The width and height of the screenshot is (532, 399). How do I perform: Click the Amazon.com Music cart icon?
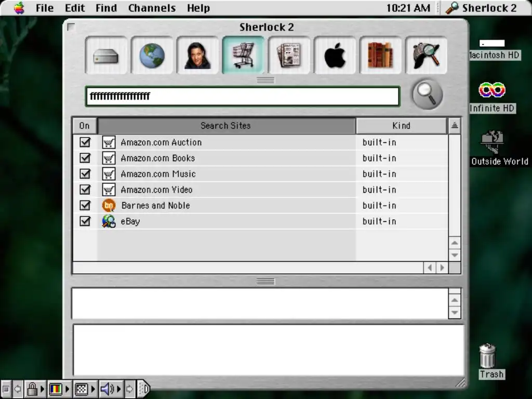tap(109, 174)
